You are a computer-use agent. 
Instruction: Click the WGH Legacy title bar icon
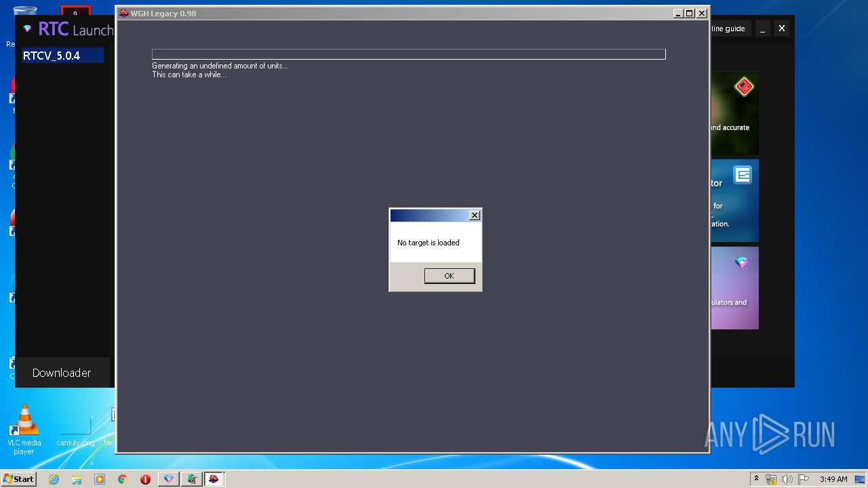point(123,13)
